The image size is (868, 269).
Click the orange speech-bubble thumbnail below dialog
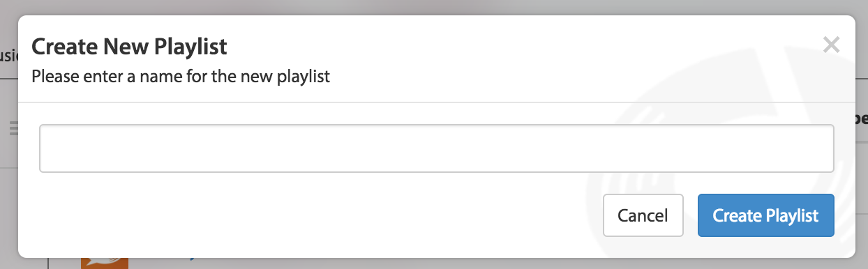(105, 263)
